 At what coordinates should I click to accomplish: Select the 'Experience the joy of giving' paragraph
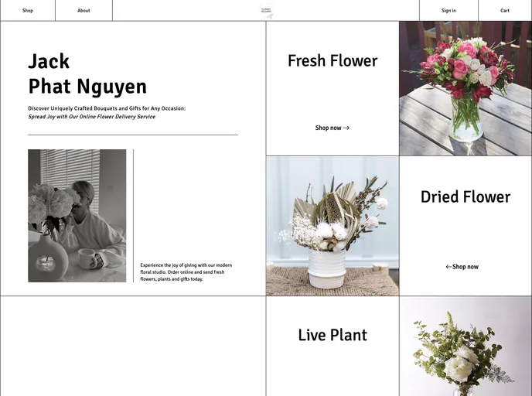[x=186, y=272]
